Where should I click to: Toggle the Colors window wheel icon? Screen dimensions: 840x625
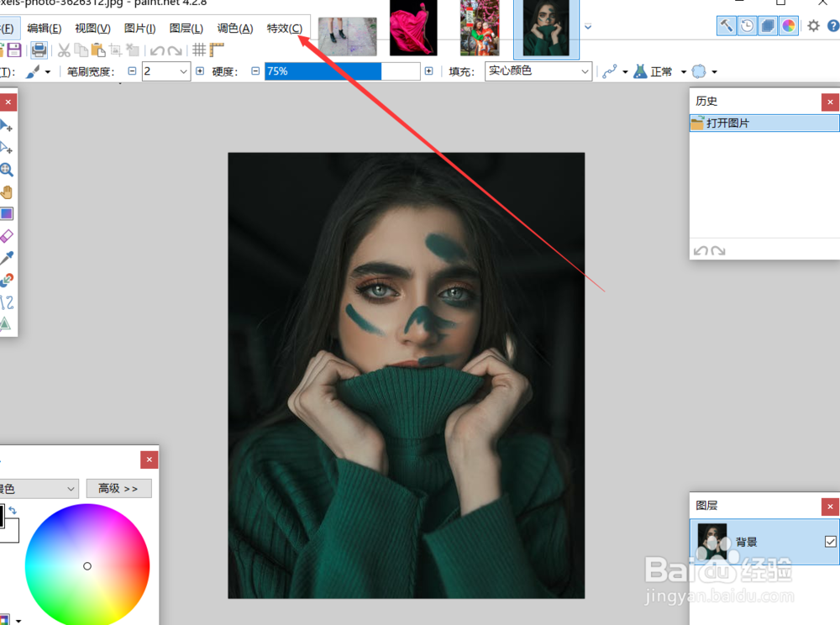click(x=789, y=26)
